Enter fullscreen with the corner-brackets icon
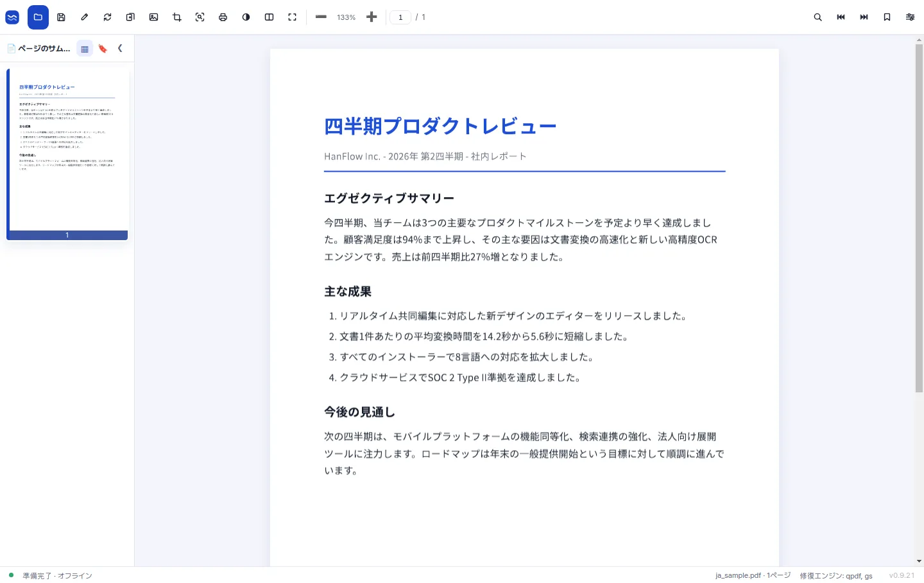Image resolution: width=924 pixels, height=583 pixels. click(293, 17)
